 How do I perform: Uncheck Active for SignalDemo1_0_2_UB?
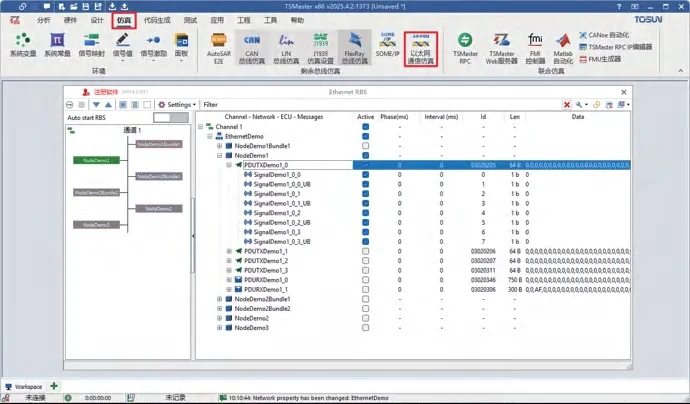point(365,223)
